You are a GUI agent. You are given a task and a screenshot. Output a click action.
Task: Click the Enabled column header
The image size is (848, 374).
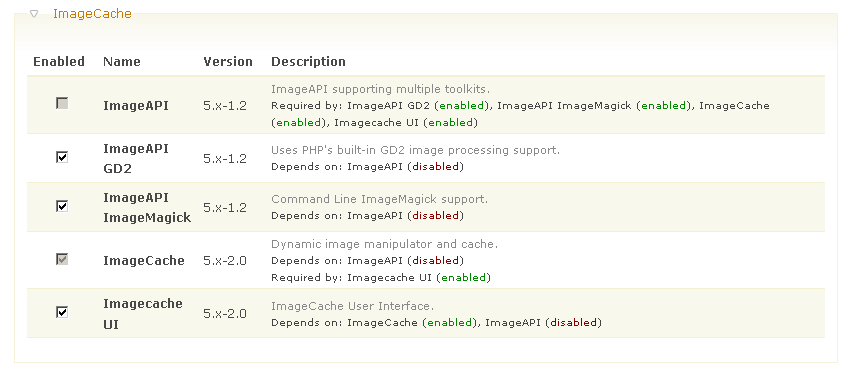click(x=59, y=62)
